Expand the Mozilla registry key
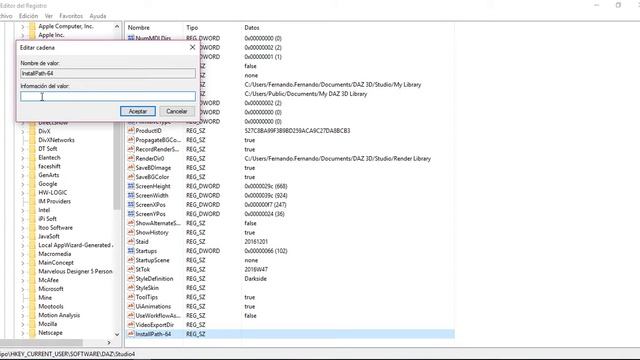 (x=22, y=324)
